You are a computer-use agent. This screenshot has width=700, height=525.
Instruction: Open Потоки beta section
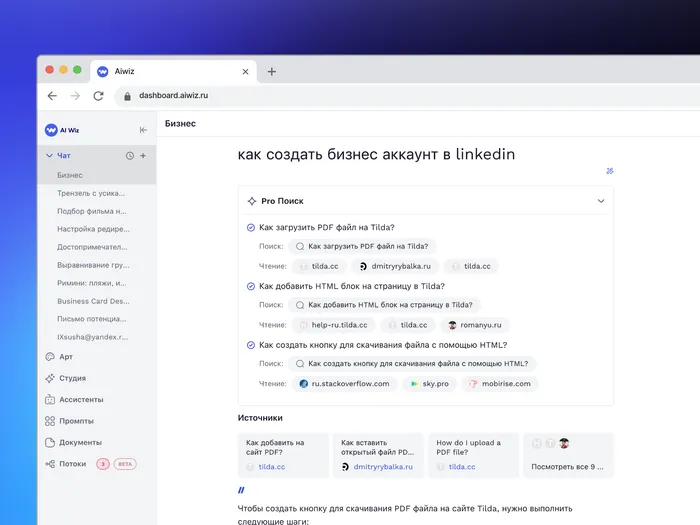[72, 464]
